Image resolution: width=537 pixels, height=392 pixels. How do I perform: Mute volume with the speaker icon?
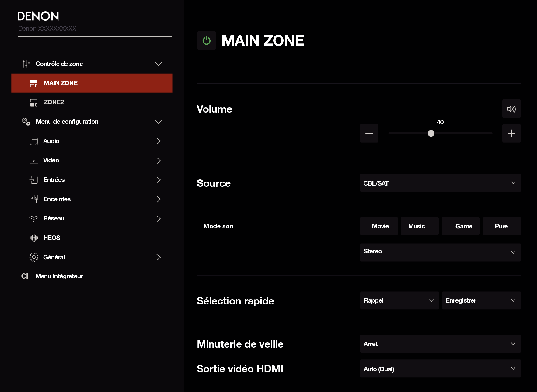(511, 109)
